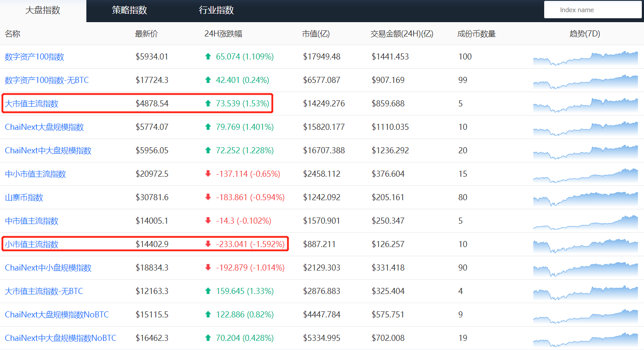Click the 7D trend chart for 中市值主流指数

click(585, 222)
